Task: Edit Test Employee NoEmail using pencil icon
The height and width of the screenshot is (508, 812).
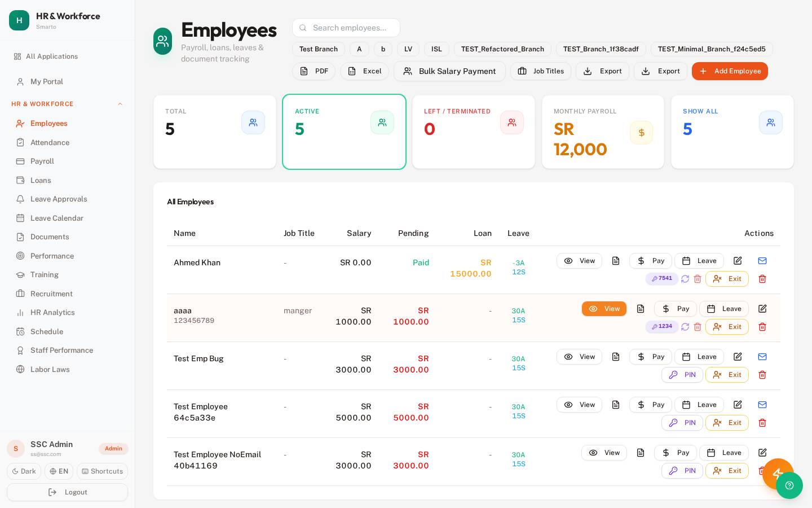Action: [762, 453]
